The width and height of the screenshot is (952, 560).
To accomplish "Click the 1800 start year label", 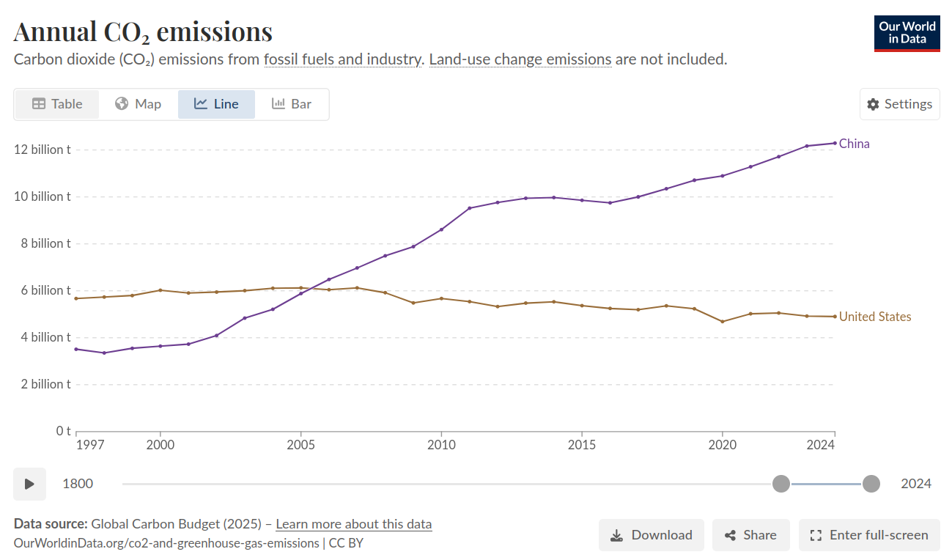I will coord(78,484).
